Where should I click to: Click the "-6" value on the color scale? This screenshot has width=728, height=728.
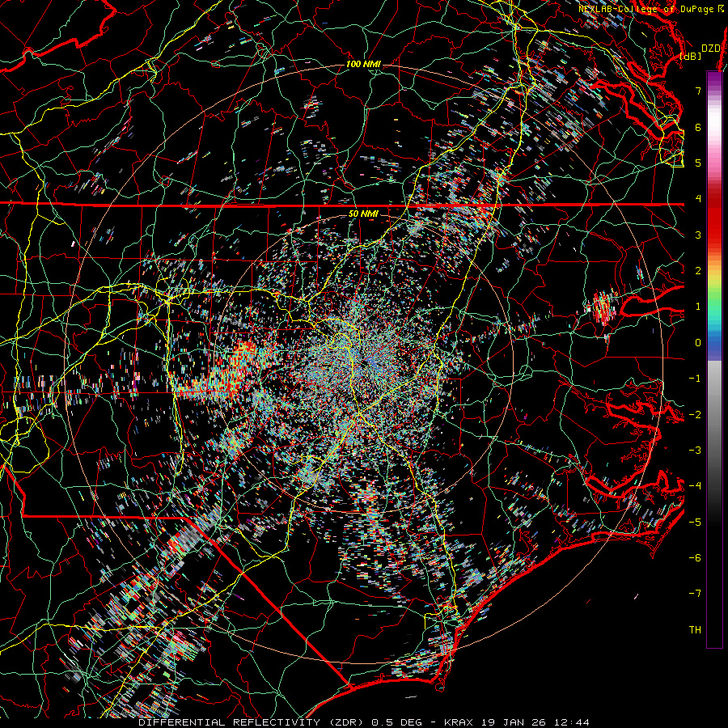point(695,558)
